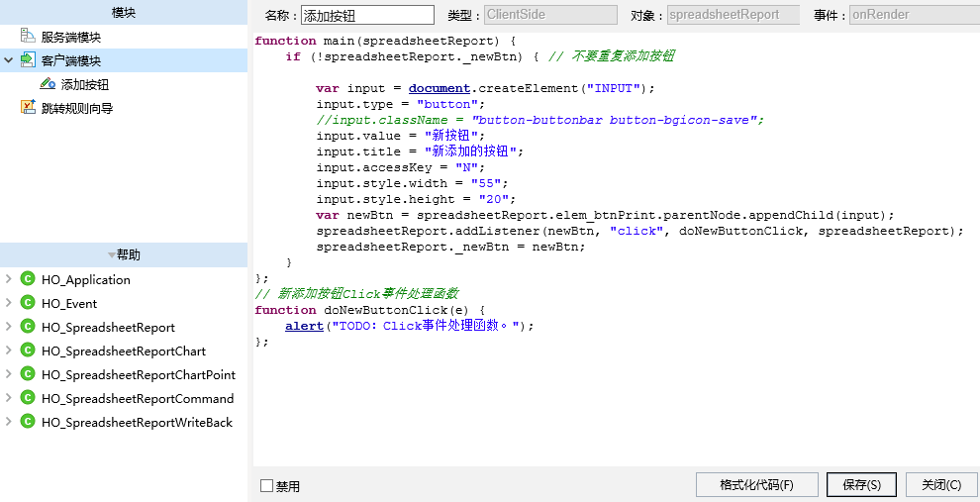Click the 关闭(C) button
The height and width of the screenshot is (502, 980).
coord(941,484)
